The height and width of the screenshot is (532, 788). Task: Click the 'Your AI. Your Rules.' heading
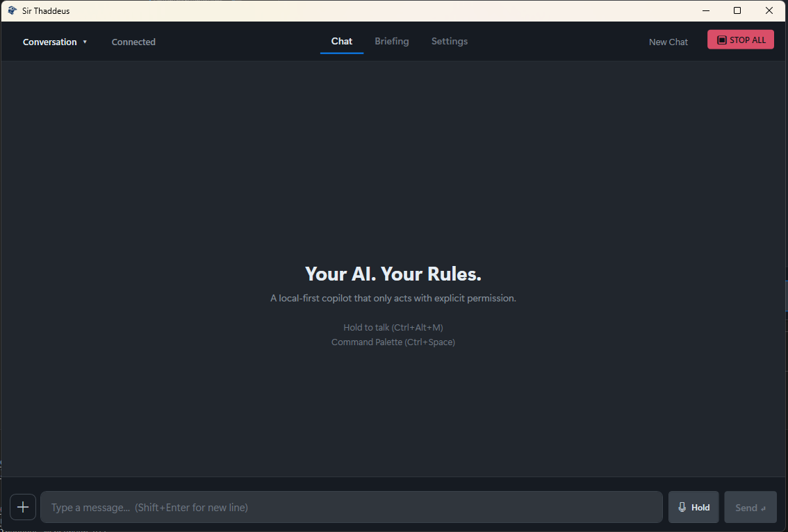[393, 273]
